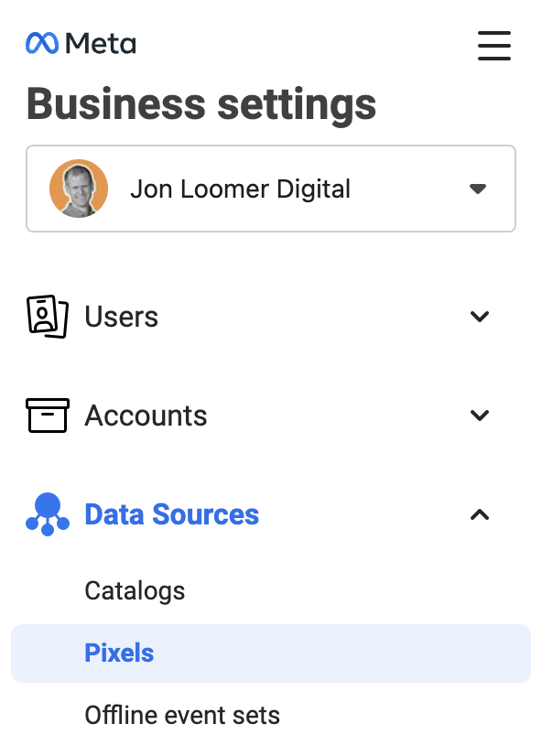Screen dimensions: 542x756
Task: Click the Meta infinity logo icon
Action: point(42,43)
